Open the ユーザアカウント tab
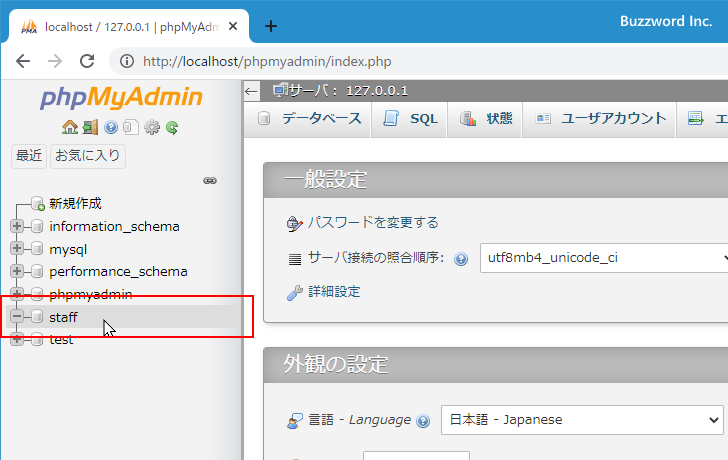Viewport: 728px width, 460px height. 599,119
